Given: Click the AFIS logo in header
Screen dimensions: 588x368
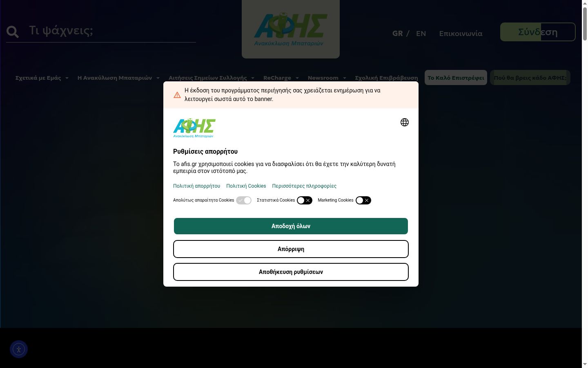Looking at the screenshot, I should pyautogui.click(x=291, y=29).
